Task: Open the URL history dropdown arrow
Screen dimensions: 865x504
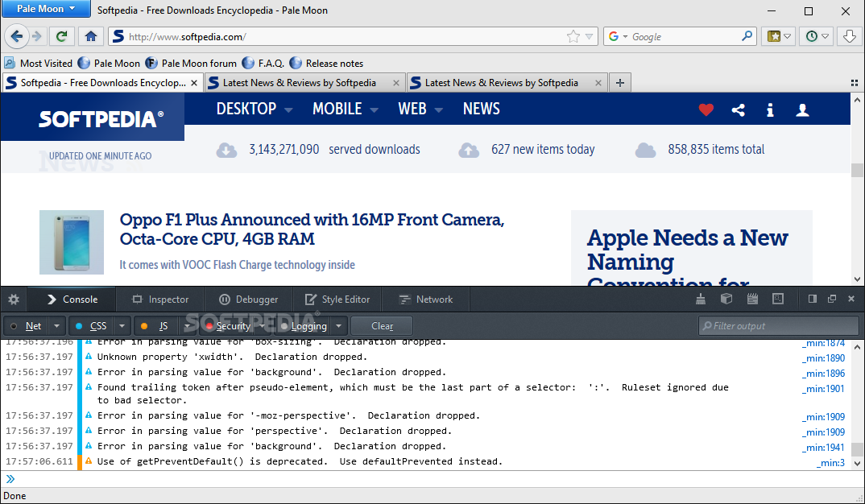Action: point(590,36)
